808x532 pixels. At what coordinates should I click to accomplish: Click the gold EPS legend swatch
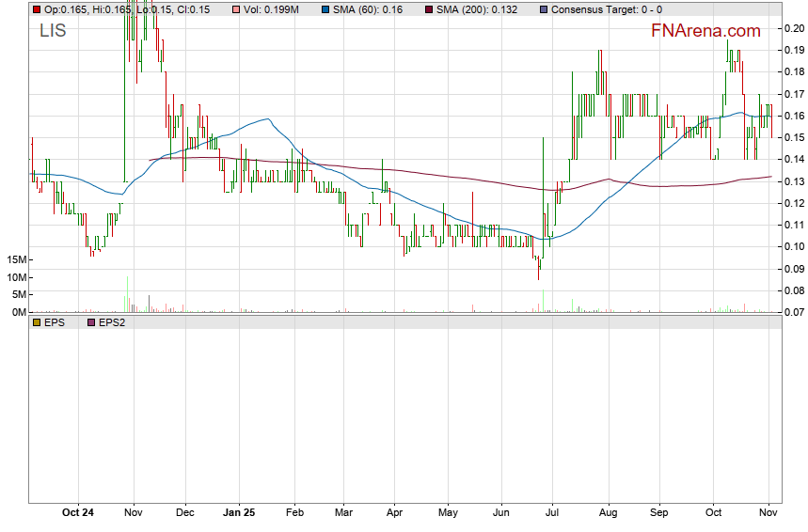37,322
